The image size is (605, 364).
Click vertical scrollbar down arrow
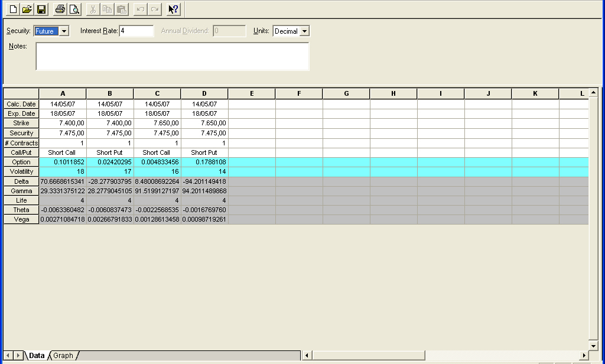[593, 346]
